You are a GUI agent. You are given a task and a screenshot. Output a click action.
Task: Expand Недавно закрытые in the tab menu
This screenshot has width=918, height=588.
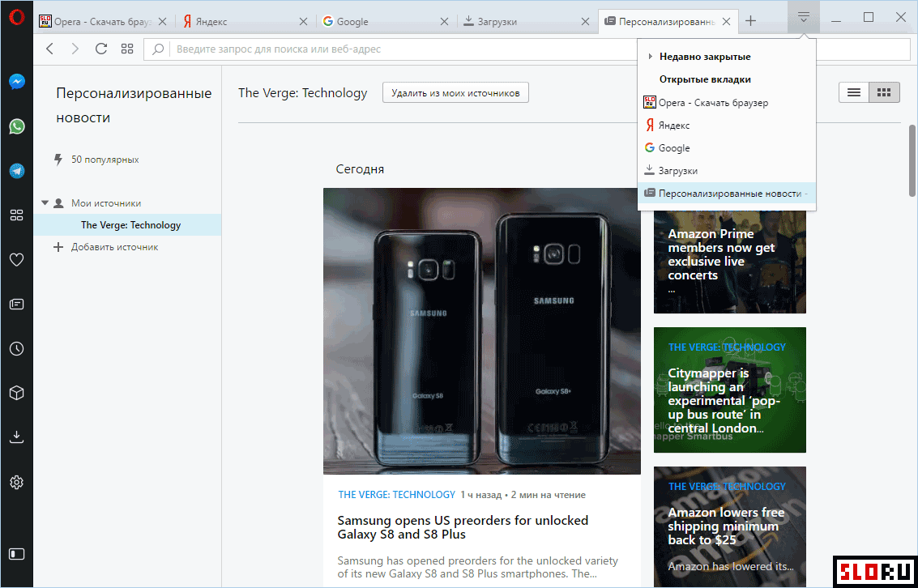click(727, 57)
